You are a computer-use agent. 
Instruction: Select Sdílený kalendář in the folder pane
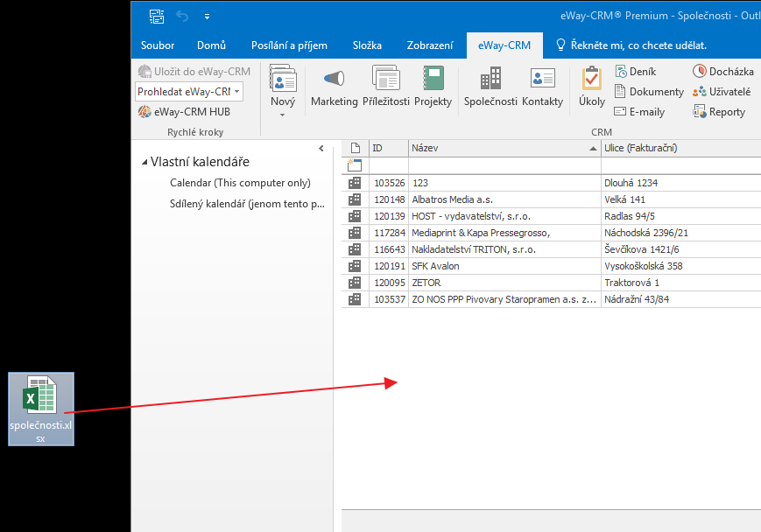[x=247, y=204]
